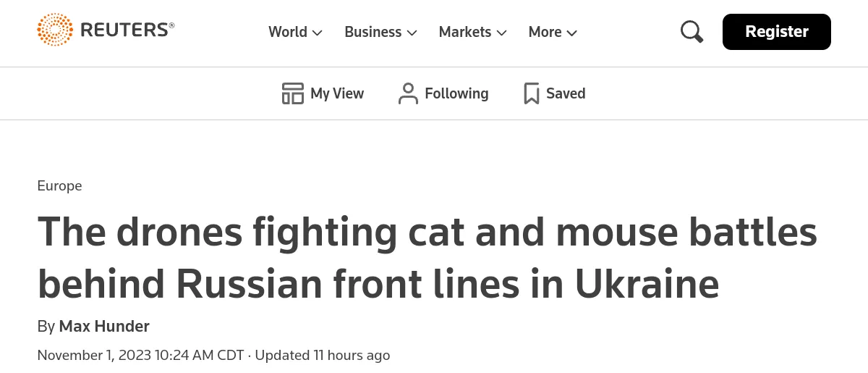
Task: Click the Following person icon
Action: point(408,93)
